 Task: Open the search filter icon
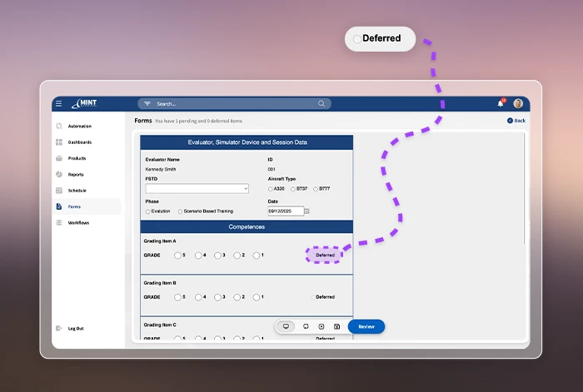[147, 104]
